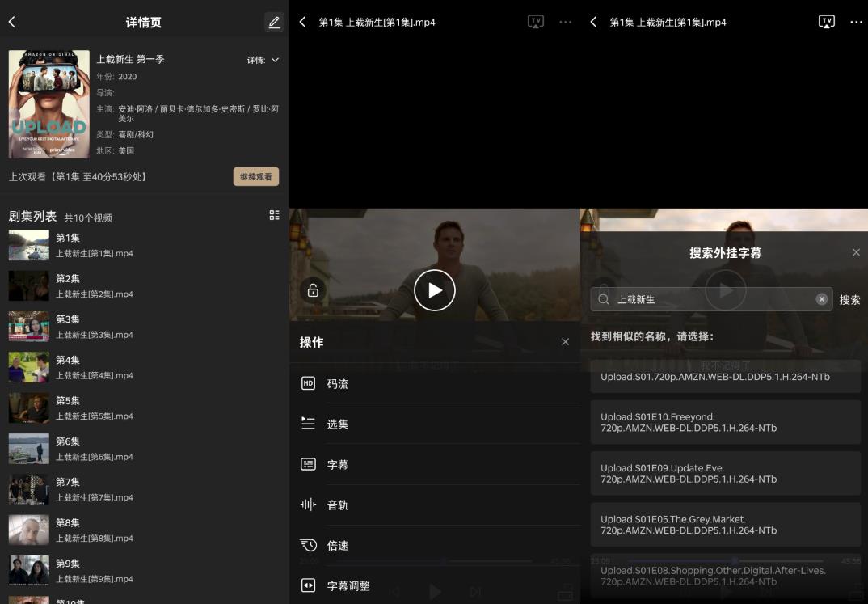Close the 搜索外挂字幕 subtitle search panel
The image size is (868, 604).
tap(856, 251)
